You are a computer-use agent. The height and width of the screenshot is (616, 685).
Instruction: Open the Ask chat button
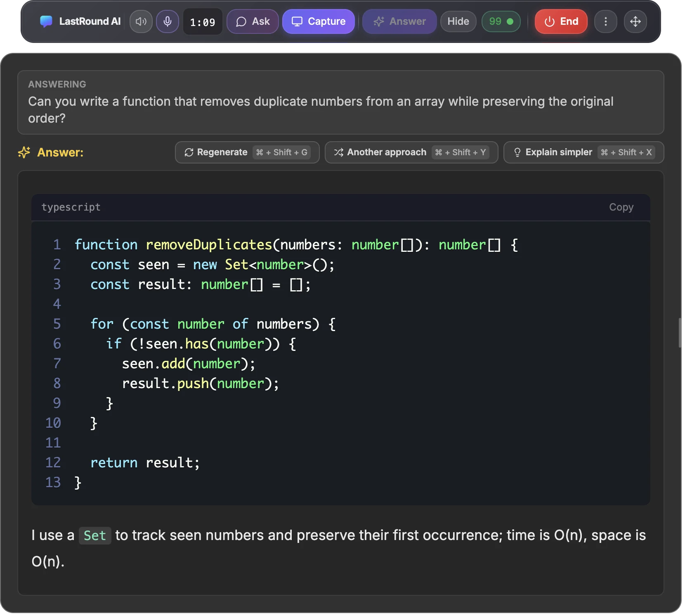(253, 21)
